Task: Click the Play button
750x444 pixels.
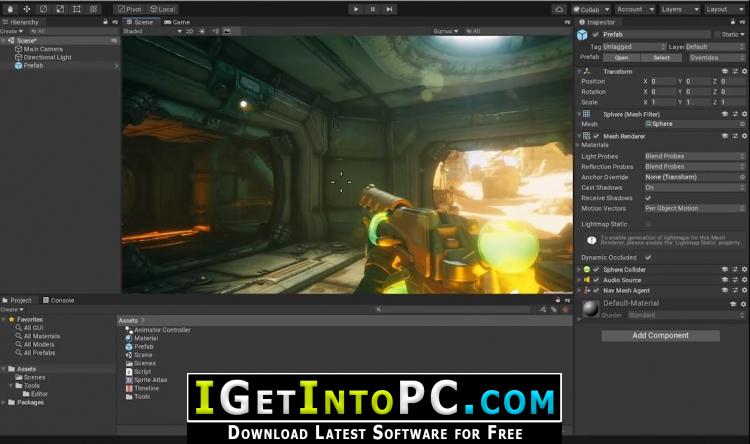Action: click(x=356, y=9)
